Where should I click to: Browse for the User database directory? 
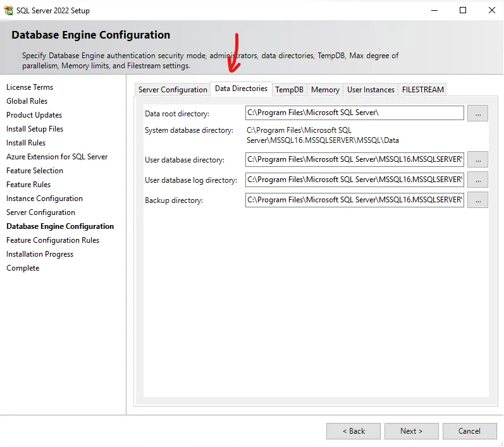click(x=477, y=159)
